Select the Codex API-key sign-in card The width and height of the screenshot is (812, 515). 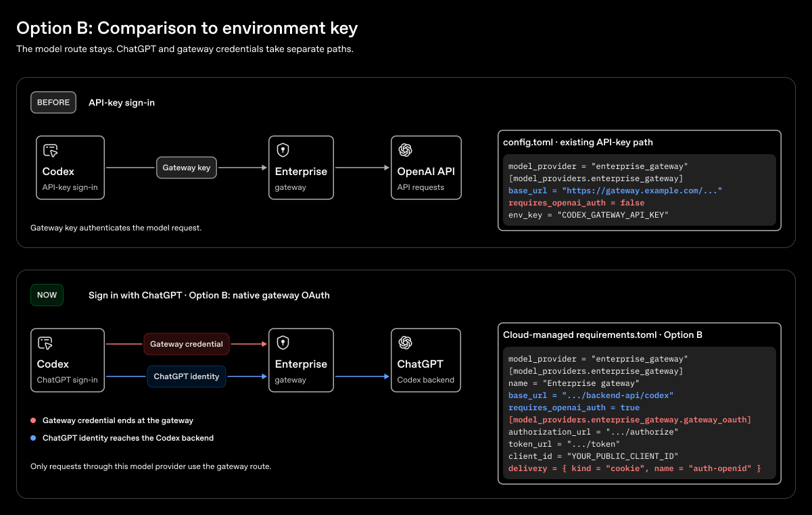(x=70, y=168)
